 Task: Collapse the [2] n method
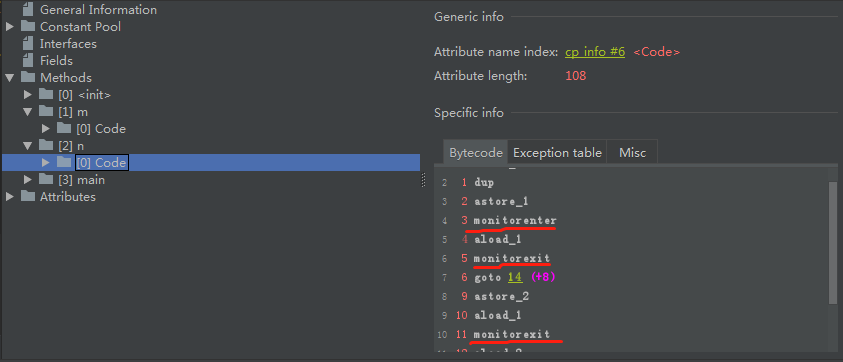coord(28,146)
